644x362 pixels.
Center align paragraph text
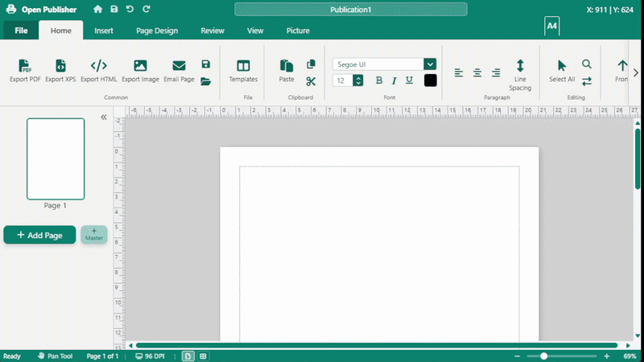(477, 73)
